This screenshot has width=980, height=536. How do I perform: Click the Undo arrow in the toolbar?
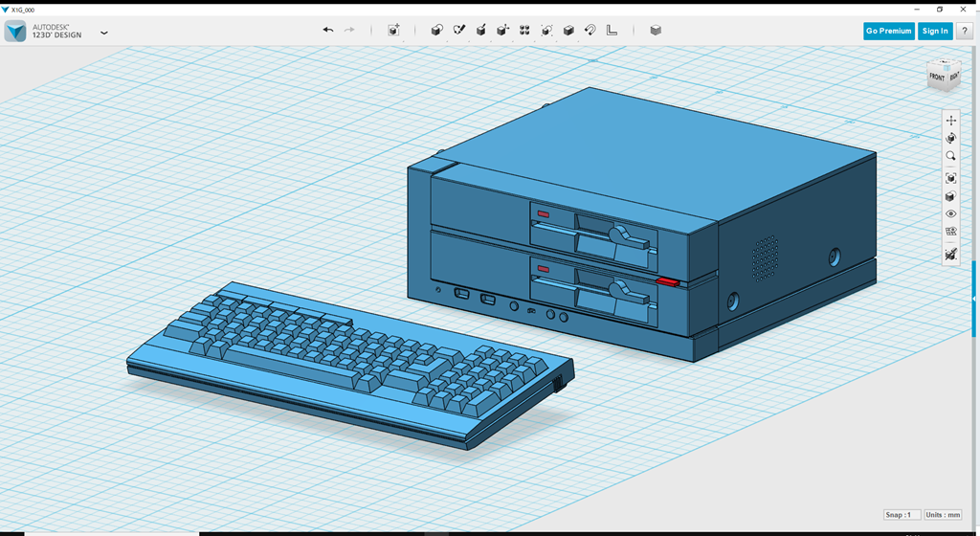coord(328,31)
